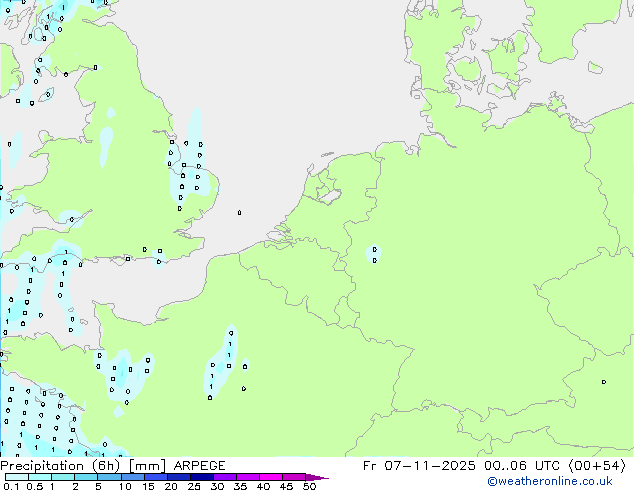Pick the 0.5–1 mm legend swatch
The height and width of the screenshot is (490, 634).
pyautogui.click(x=40, y=477)
